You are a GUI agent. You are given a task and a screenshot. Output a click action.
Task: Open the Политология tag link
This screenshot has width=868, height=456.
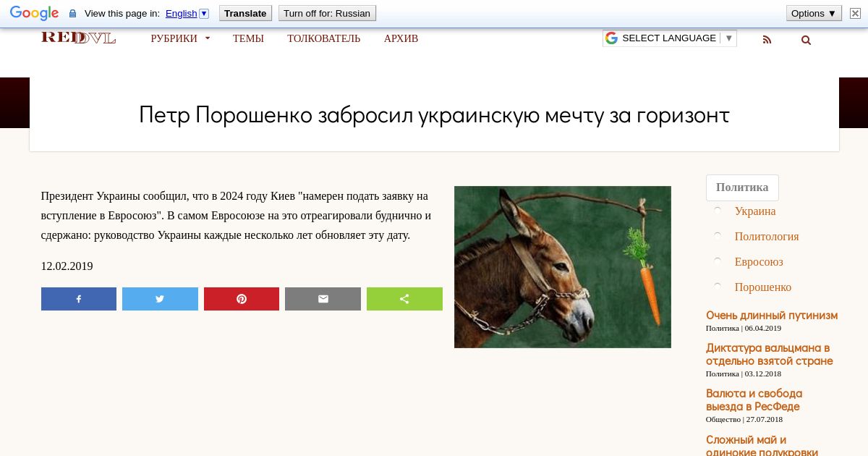(x=767, y=237)
